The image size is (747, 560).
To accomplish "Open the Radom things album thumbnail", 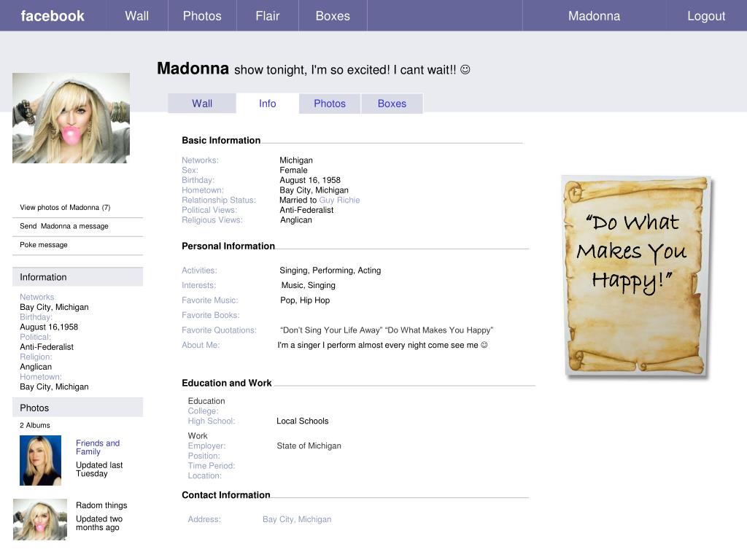I will tap(40, 519).
